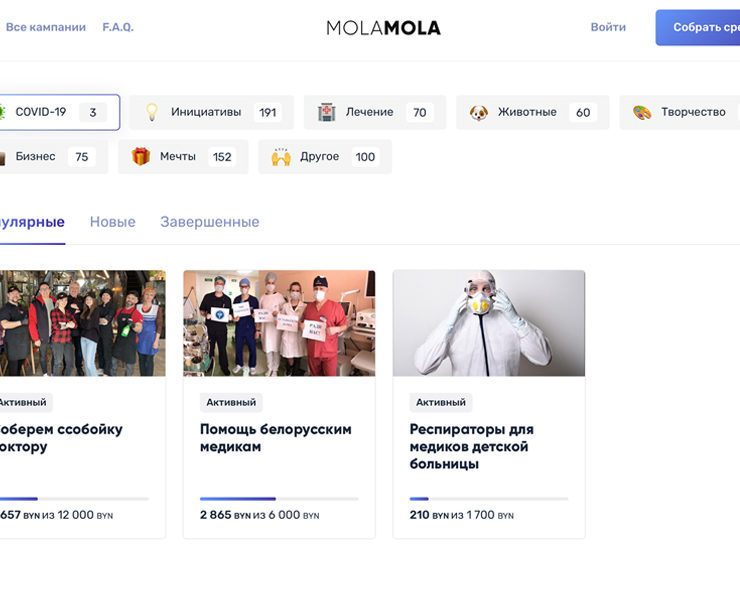The image size is (740, 600).
Task: Click the amount 2 865 BYN из 6 000 BYN
Action: click(x=260, y=515)
